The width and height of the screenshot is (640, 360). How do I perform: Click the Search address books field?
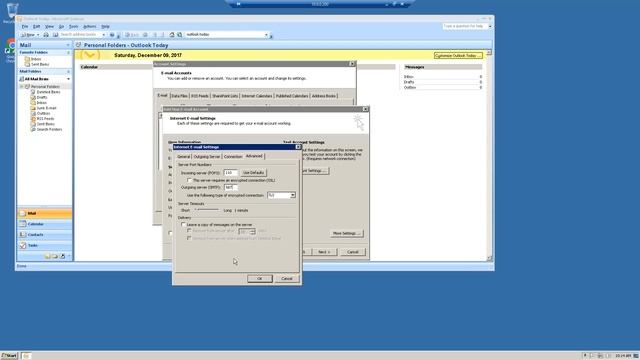[x=80, y=35]
